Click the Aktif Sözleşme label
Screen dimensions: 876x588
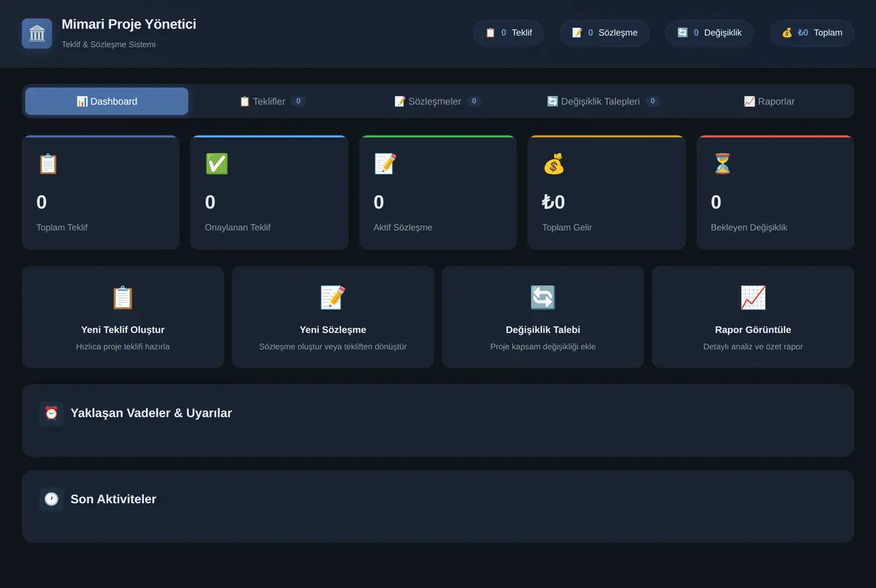pyautogui.click(x=403, y=228)
